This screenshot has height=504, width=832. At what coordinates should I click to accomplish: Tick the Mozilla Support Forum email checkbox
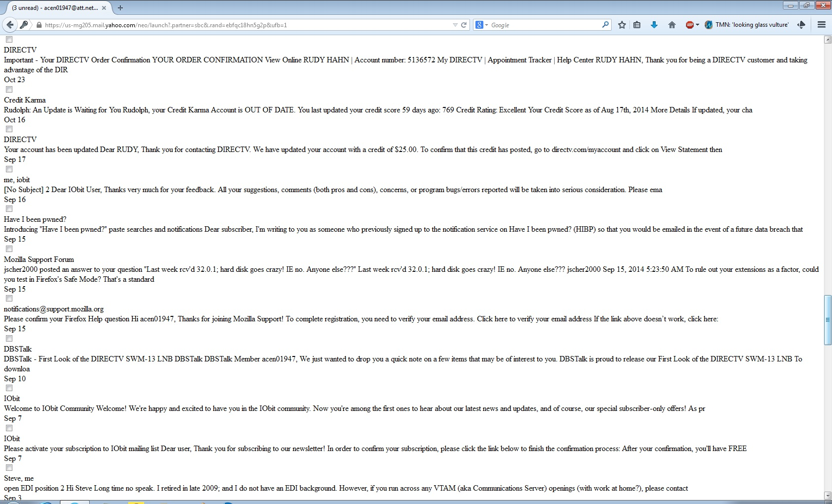[9, 249]
